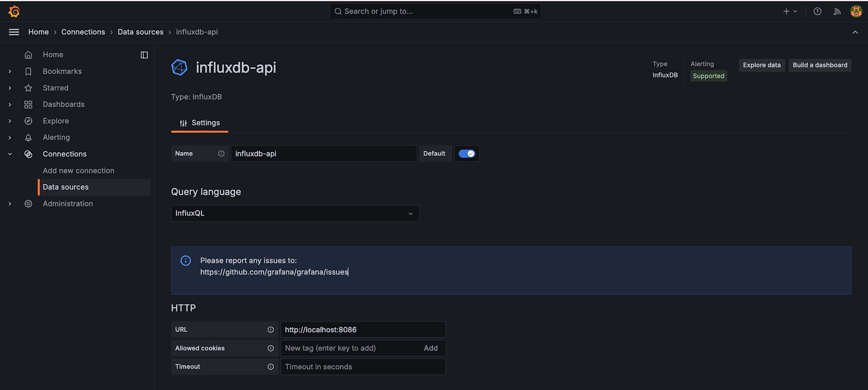This screenshot has width=868, height=390.
Task: Click the user profile avatar
Action: click(856, 11)
